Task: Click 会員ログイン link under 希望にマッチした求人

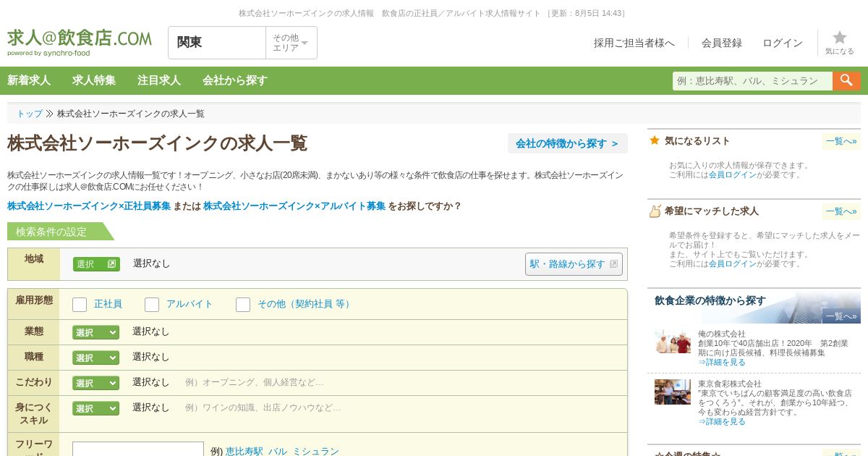Action: 732,263
